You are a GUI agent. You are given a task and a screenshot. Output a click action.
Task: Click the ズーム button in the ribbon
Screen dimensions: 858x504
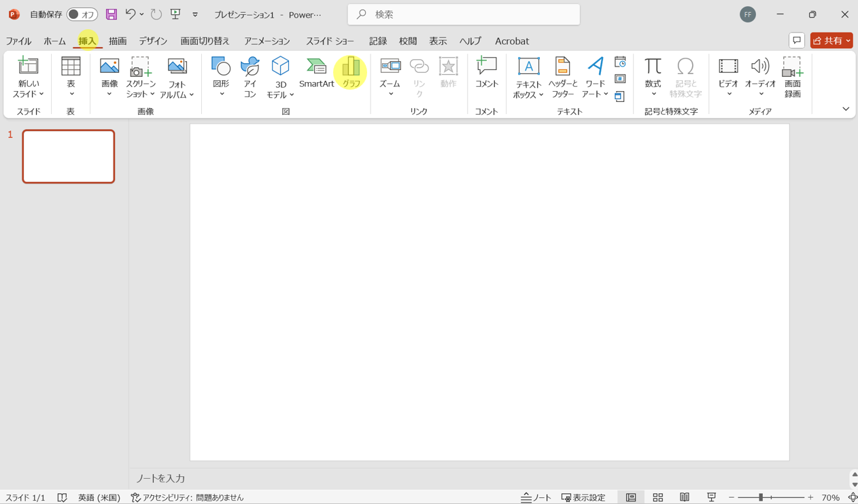[x=390, y=77]
